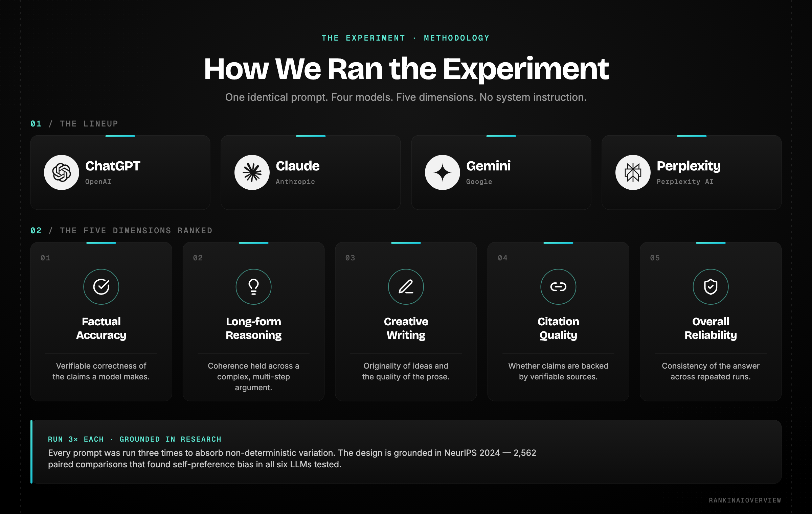Image resolution: width=812 pixels, height=514 pixels.
Task: Click the 'Gemini' card title
Action: tap(489, 166)
